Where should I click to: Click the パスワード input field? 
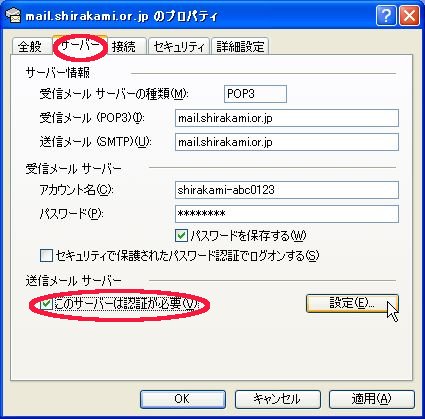(287, 214)
